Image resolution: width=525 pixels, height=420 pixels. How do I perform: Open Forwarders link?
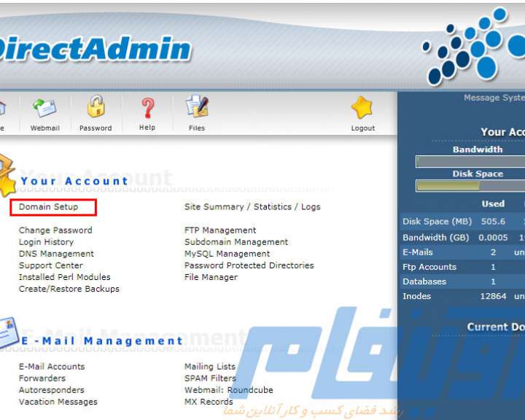pos(42,378)
